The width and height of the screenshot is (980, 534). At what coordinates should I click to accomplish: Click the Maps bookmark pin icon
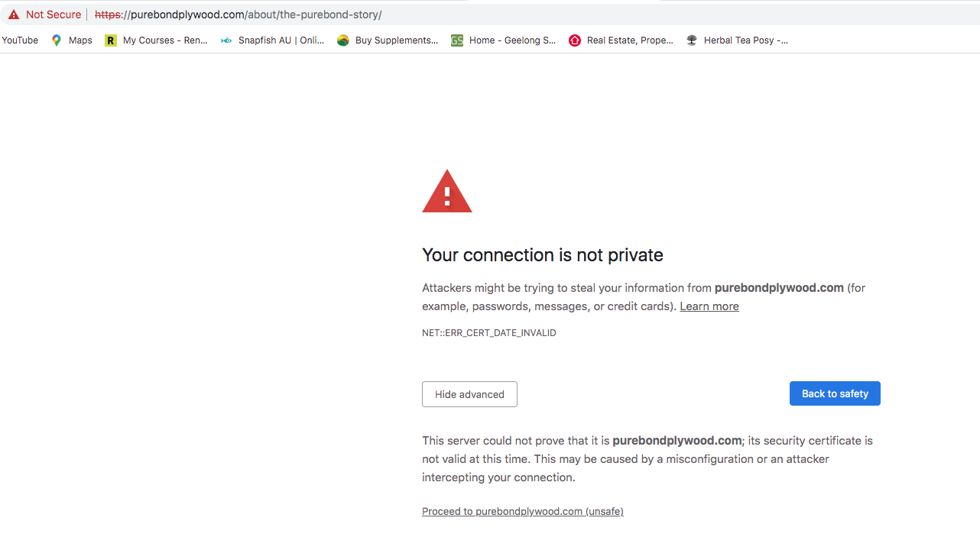pos(57,40)
